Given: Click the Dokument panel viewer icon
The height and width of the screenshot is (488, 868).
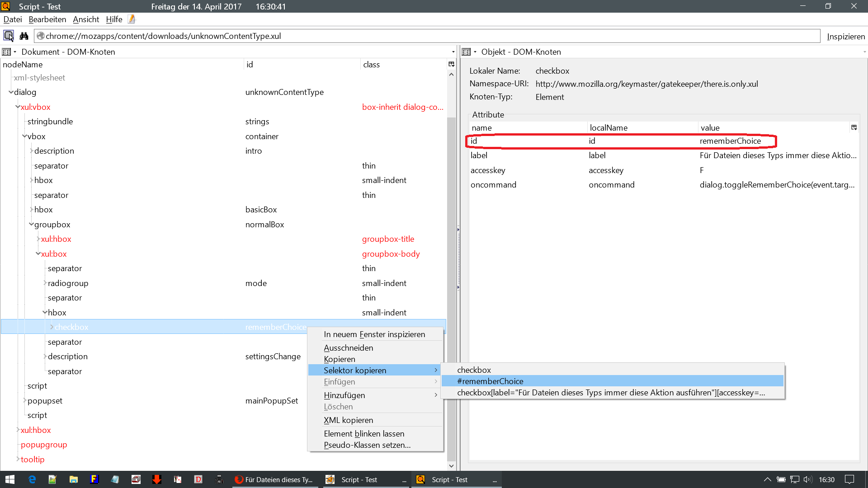Looking at the screenshot, I should [7, 52].
